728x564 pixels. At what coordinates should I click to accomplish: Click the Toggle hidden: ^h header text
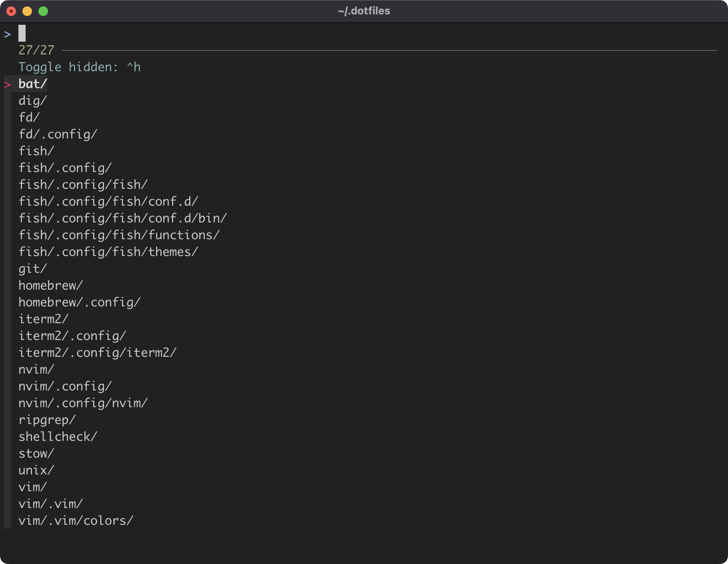pos(80,67)
